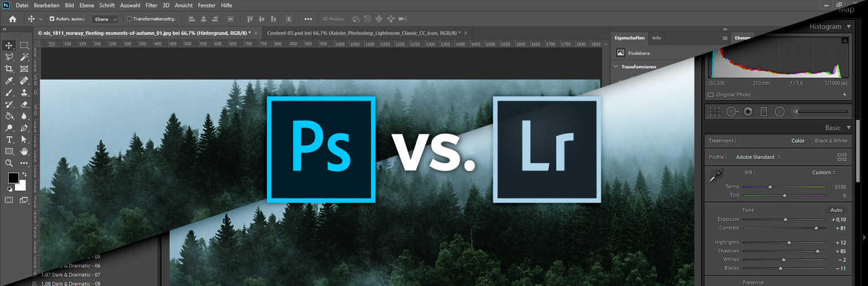Select the Pen tool
The height and width of the screenshot is (286, 868).
click(25, 128)
